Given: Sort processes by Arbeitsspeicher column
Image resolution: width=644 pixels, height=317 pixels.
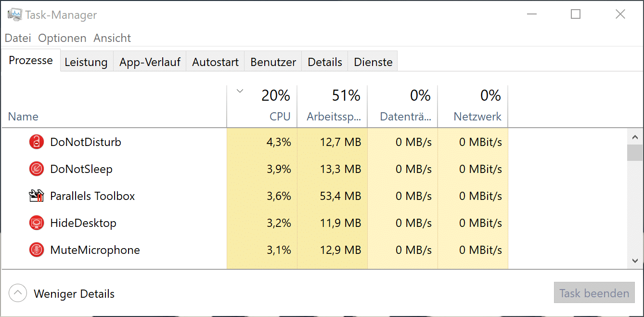Looking at the screenshot, I should [x=333, y=117].
